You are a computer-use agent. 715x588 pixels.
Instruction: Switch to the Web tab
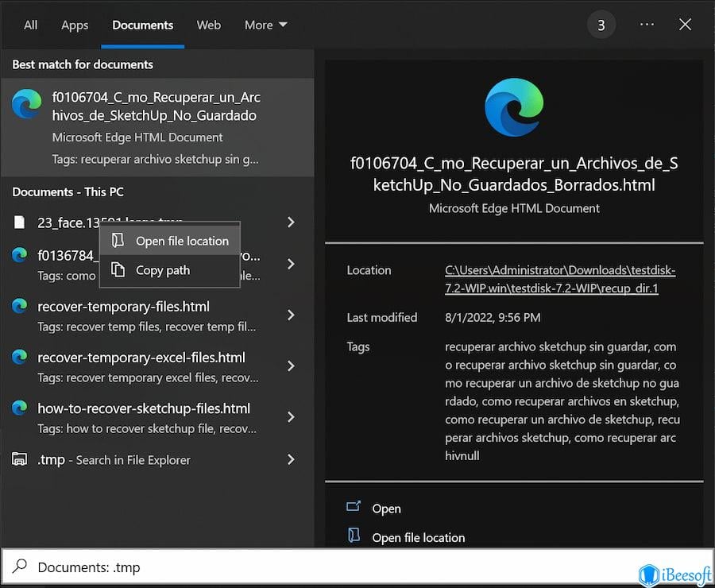click(x=208, y=25)
